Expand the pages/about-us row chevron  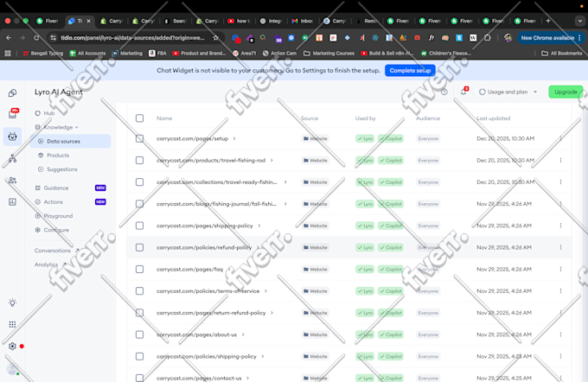[243, 334]
